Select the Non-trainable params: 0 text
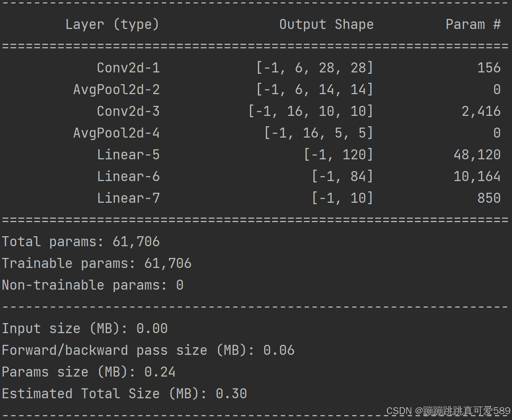Viewport: 512px width, 420px height. 92,285
